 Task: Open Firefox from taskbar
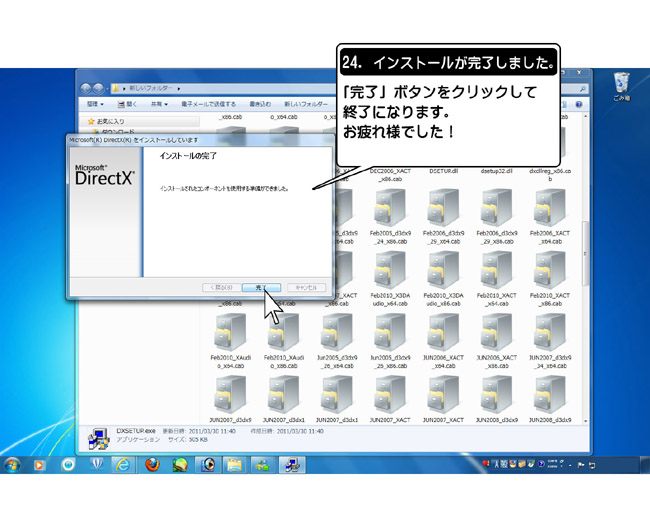click(x=152, y=465)
